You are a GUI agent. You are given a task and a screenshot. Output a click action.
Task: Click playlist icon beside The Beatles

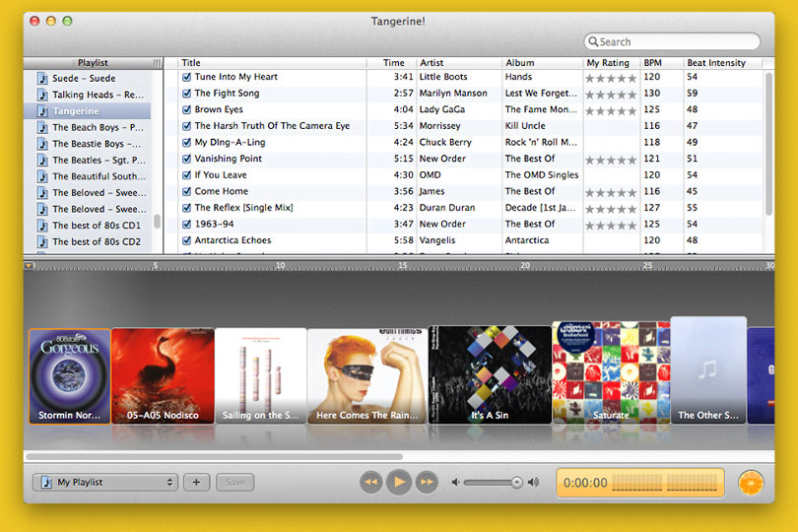pos(43,160)
